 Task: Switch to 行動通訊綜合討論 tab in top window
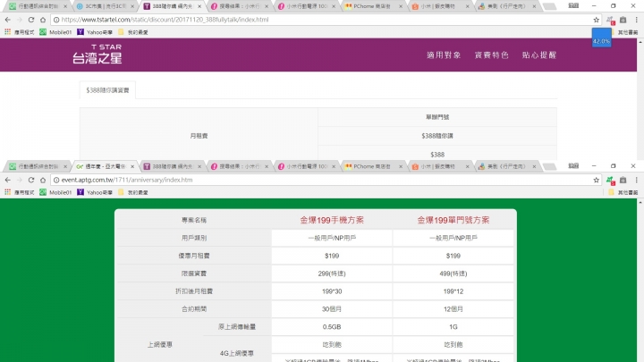[38, 6]
